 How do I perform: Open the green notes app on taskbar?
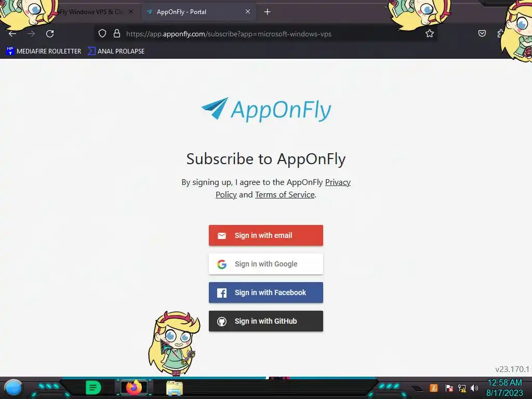94,388
